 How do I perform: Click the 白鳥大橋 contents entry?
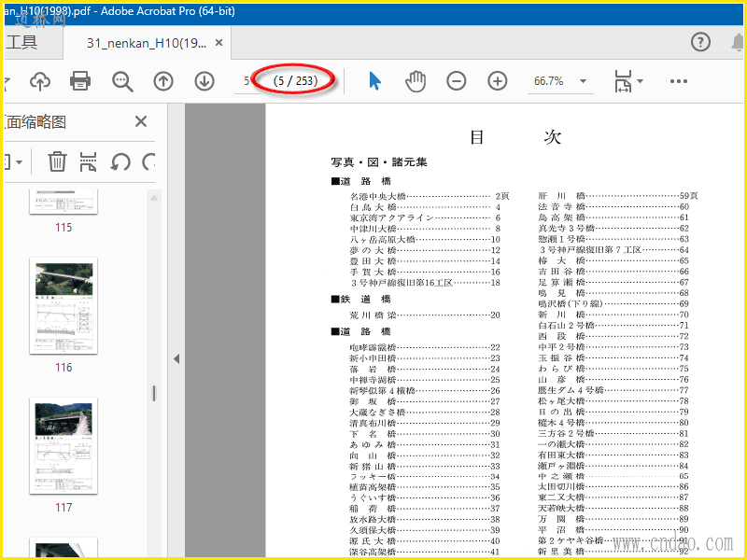tap(425, 207)
